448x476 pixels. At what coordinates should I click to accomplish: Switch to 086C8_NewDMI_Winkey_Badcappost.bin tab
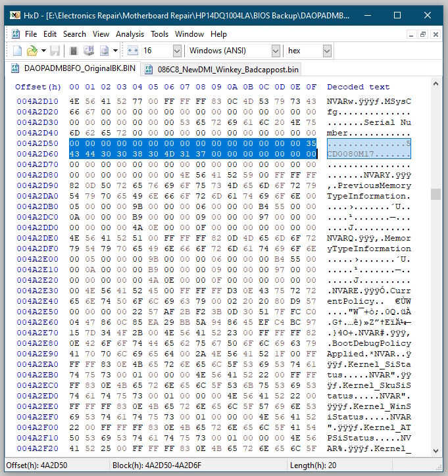click(222, 70)
